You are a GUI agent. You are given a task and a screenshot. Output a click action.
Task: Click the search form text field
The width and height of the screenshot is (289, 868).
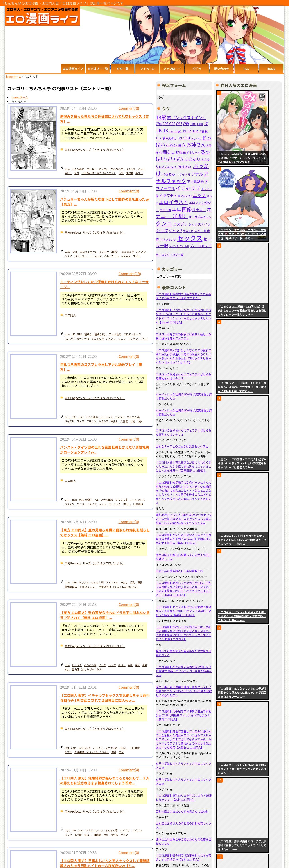tap(186, 92)
